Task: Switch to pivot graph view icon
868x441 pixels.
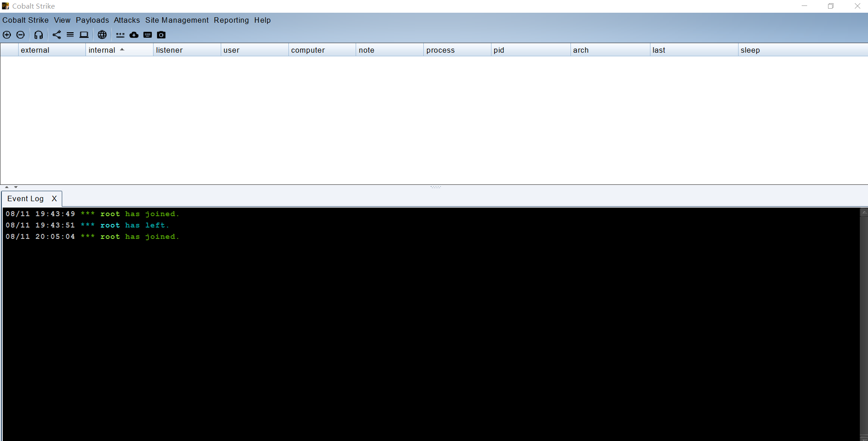Action: tap(57, 35)
